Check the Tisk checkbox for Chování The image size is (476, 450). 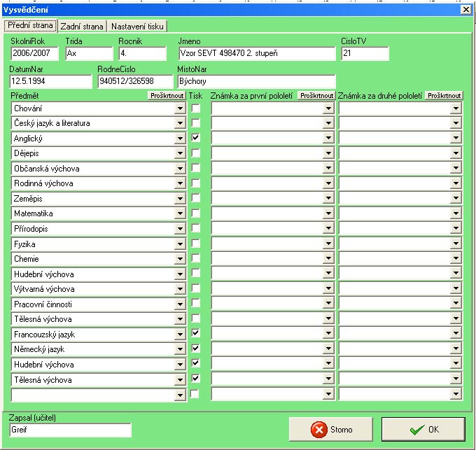click(196, 108)
